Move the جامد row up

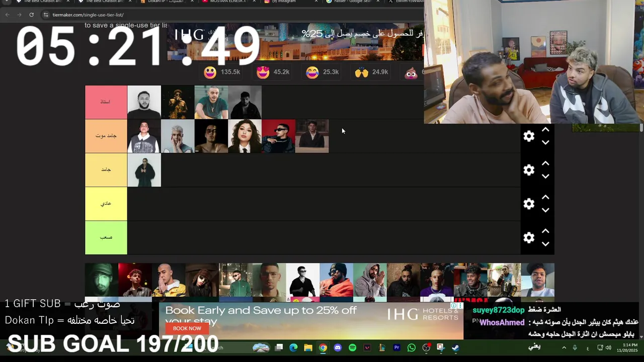tap(545, 163)
